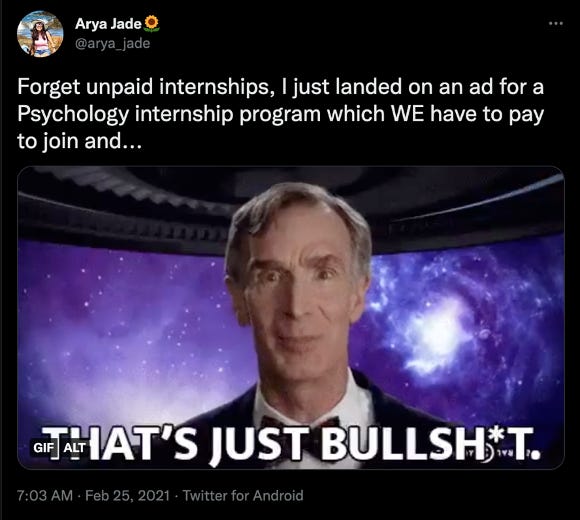Open the tweet's three-dot More options menu
Image resolution: width=580 pixels, height=520 pixels.
click(x=556, y=23)
